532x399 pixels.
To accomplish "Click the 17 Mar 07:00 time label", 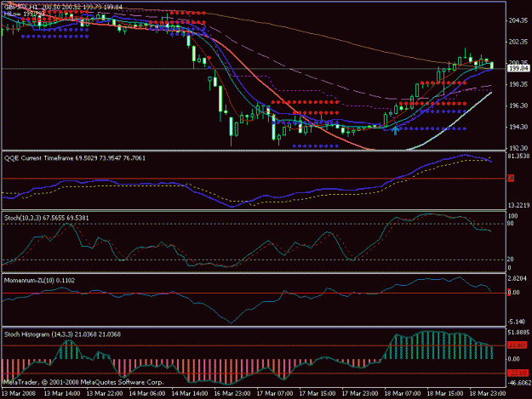I will [x=275, y=394].
